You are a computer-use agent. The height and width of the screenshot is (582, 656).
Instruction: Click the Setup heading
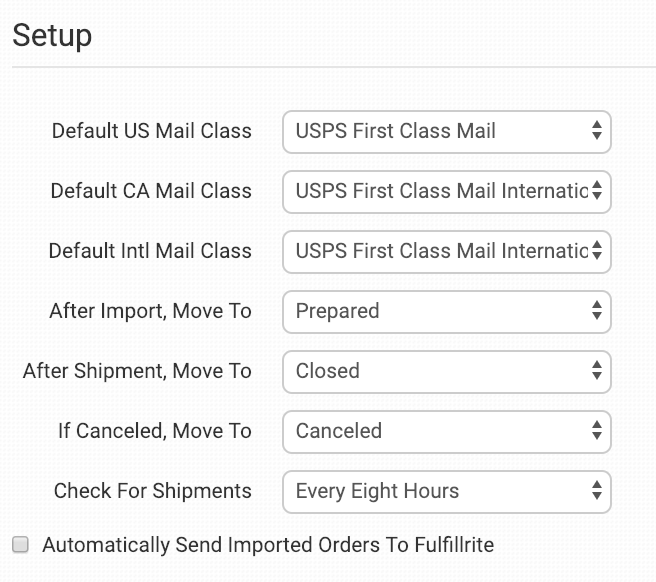pos(52,35)
